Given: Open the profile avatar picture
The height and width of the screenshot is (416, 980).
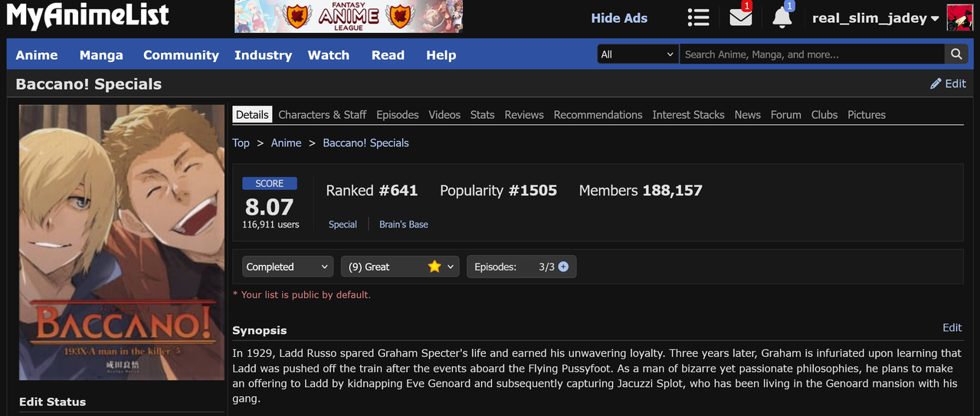Looking at the screenshot, I should click(960, 18).
